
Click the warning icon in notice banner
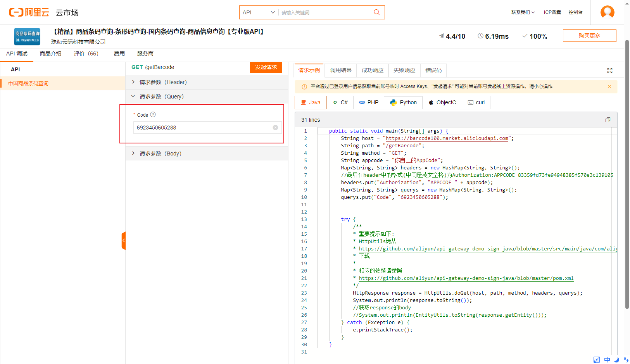tap(304, 86)
